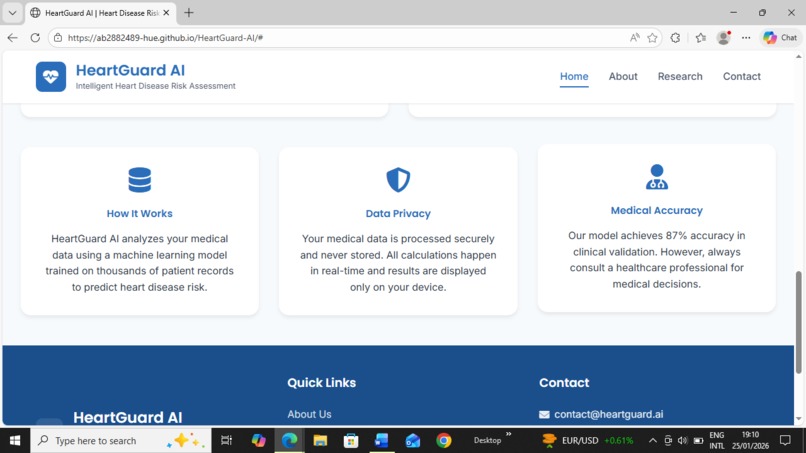This screenshot has height=453, width=806.
Task: Click the page vertical scrollbar thumb
Action: 798,322
